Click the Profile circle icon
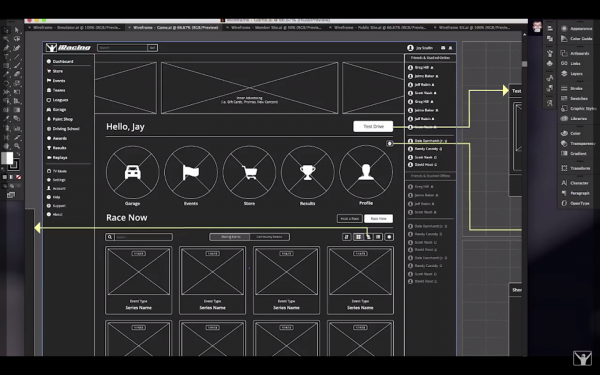600x375 pixels. point(366,172)
